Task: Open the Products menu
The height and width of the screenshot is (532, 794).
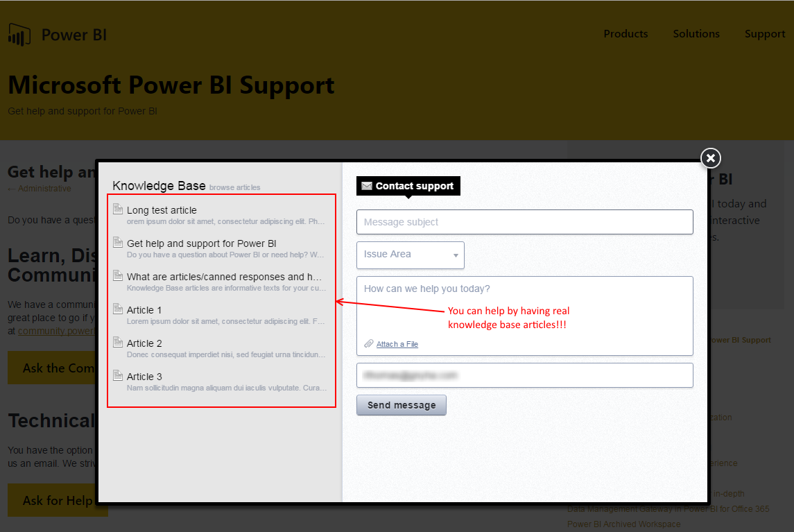Action: tap(625, 34)
